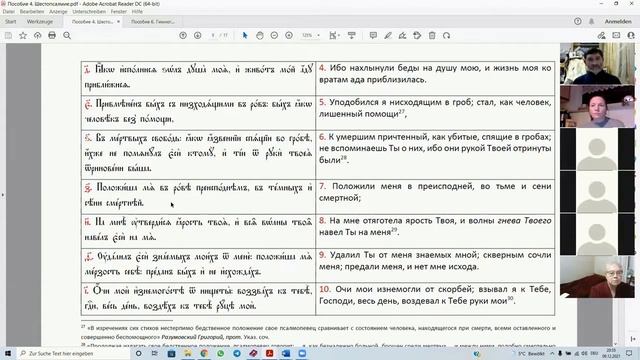Open the fit page options dropdown
Image resolution: width=640 pixels, height=360 pixels.
(334, 36)
